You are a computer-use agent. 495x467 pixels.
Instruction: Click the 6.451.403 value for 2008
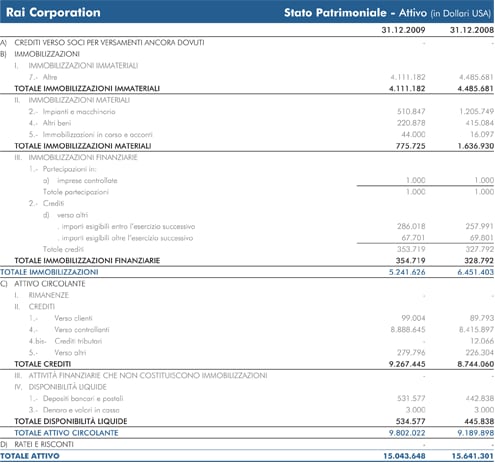click(475, 272)
